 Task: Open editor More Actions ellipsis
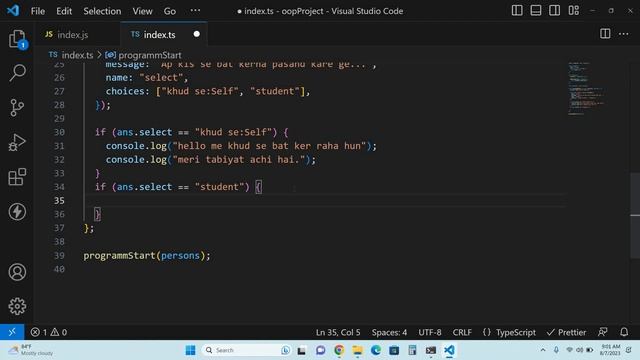[624, 34]
